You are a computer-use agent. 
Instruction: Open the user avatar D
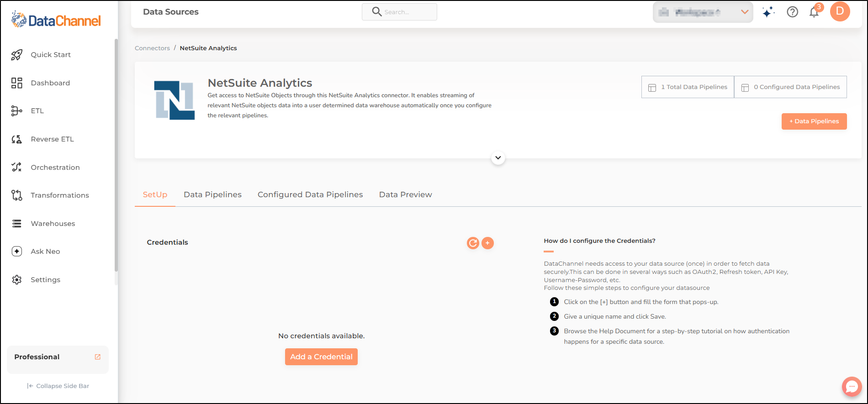point(840,11)
